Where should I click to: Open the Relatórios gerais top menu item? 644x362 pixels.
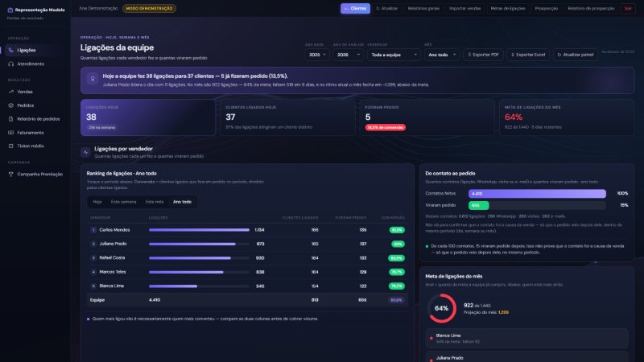pyautogui.click(x=423, y=9)
